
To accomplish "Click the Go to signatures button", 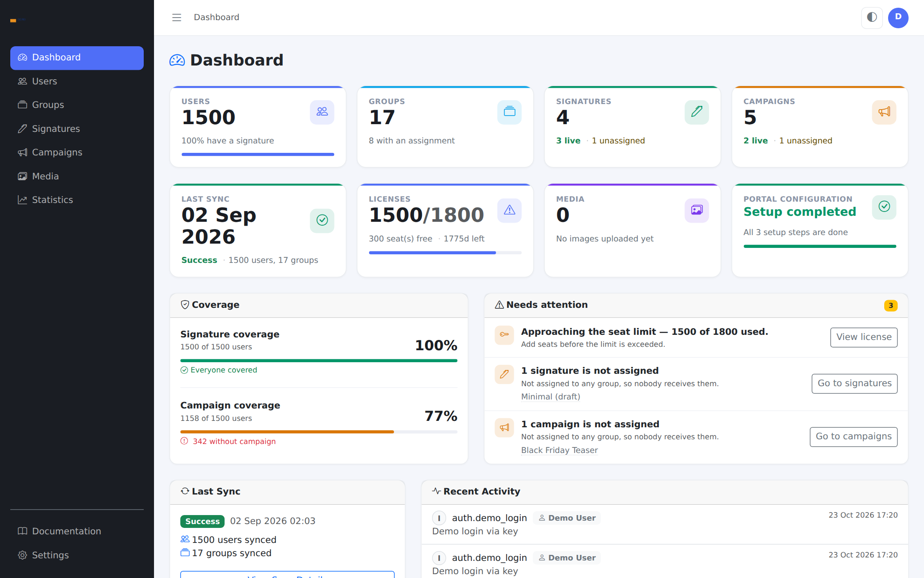I will pyautogui.click(x=854, y=384).
